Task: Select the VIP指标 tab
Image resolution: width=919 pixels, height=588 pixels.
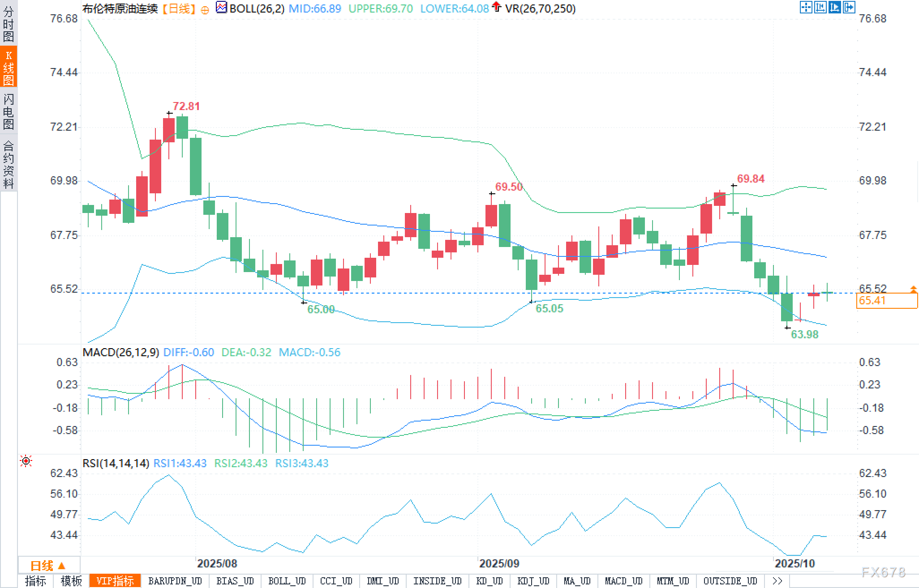Action: pyautogui.click(x=115, y=581)
